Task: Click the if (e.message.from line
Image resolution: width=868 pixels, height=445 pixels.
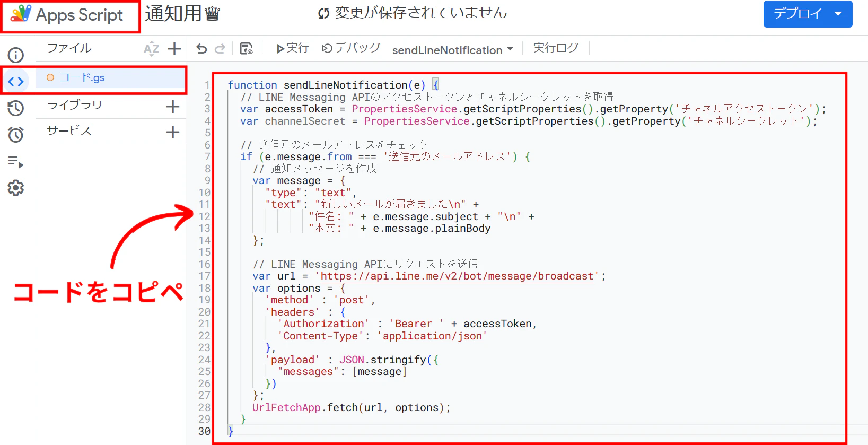Action: (385, 156)
